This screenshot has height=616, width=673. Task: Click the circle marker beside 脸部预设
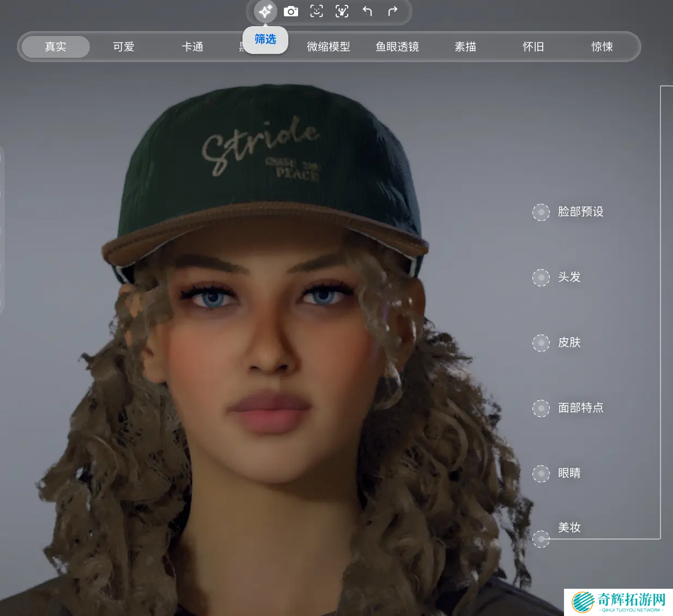(x=541, y=212)
